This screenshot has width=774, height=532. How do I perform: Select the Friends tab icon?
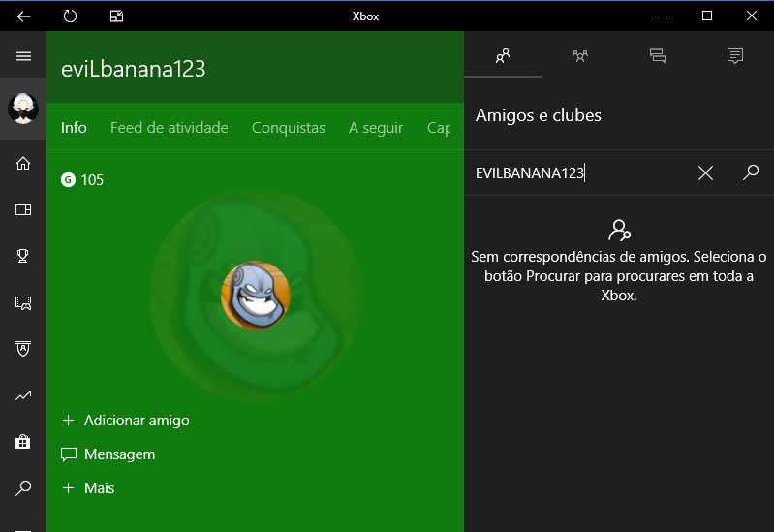click(x=503, y=56)
